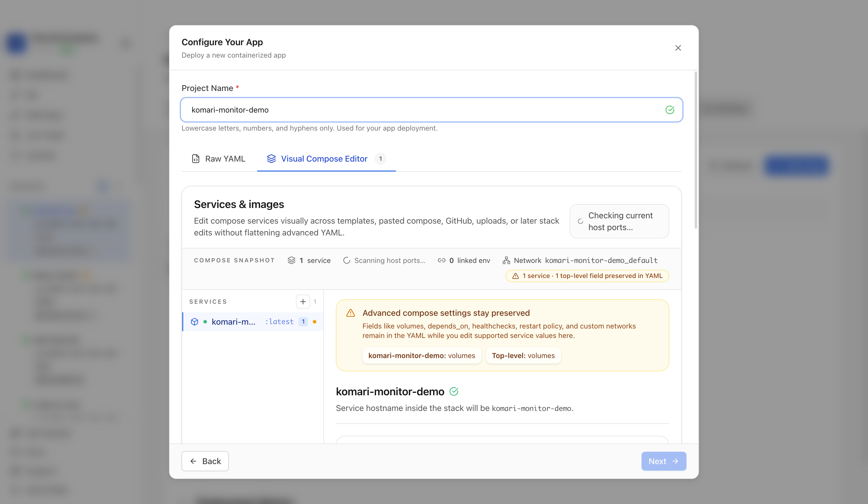Click the Service hostname inside the stack description
The height and width of the screenshot is (504, 868).
[454, 408]
